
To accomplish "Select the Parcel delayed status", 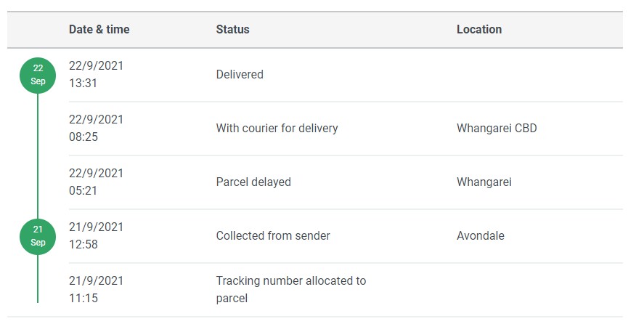I will point(253,182).
